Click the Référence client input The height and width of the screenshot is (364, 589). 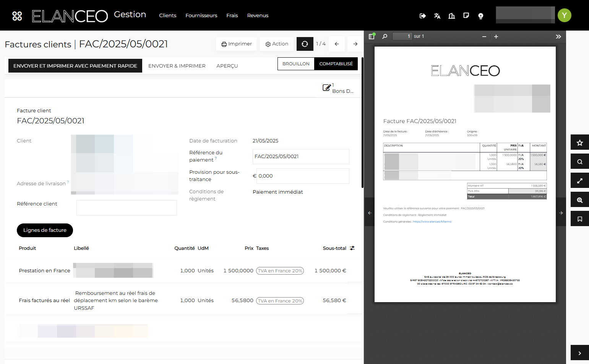click(127, 208)
